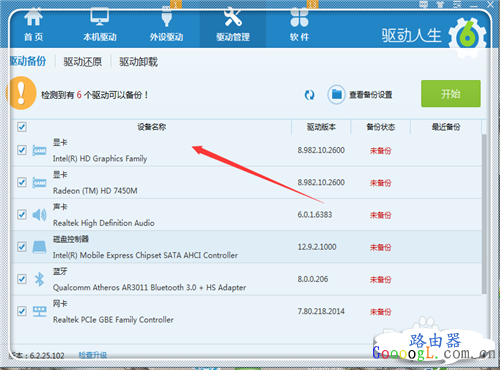500x370 pixels.
Task: Select Realtek High Definition Audio text
Action: [x=104, y=223]
